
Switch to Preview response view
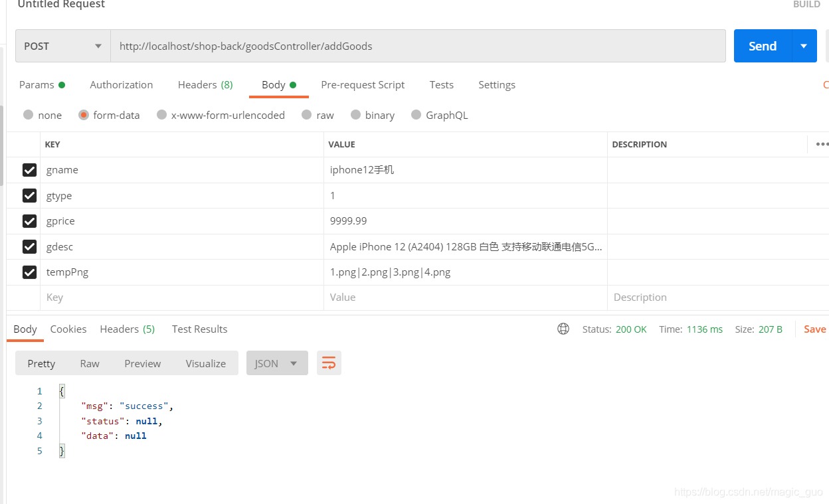click(x=143, y=363)
